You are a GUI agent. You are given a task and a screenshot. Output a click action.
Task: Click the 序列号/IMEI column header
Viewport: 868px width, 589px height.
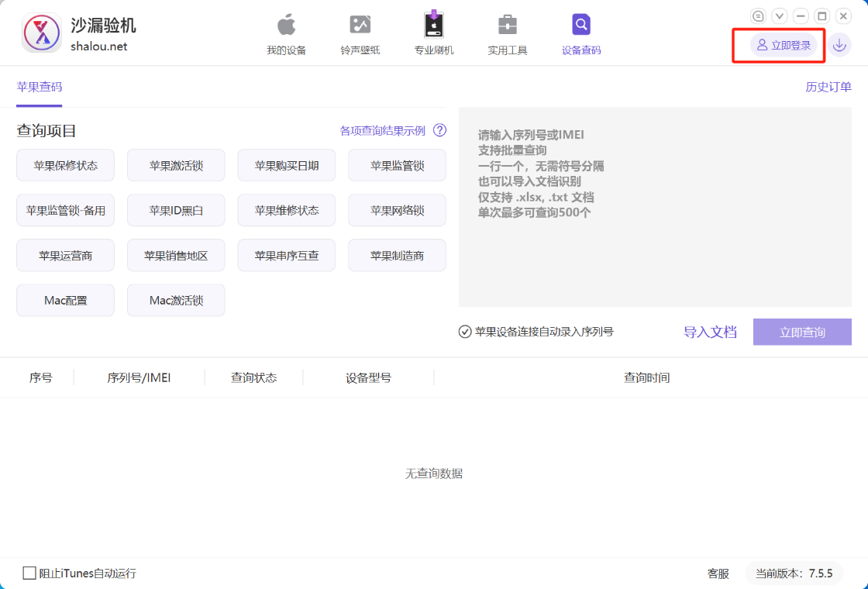[x=139, y=377]
